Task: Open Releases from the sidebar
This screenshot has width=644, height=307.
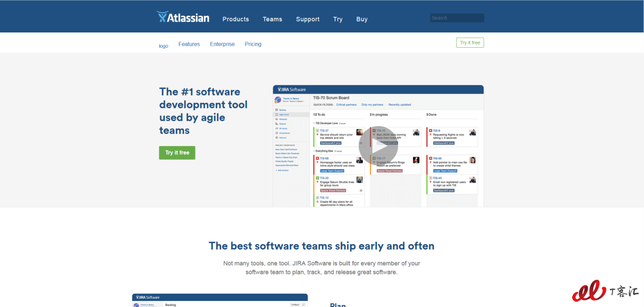Action: point(283,119)
